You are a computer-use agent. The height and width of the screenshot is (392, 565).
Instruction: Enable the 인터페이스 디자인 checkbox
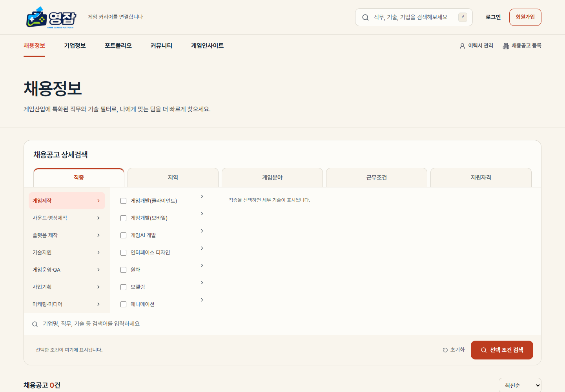123,252
